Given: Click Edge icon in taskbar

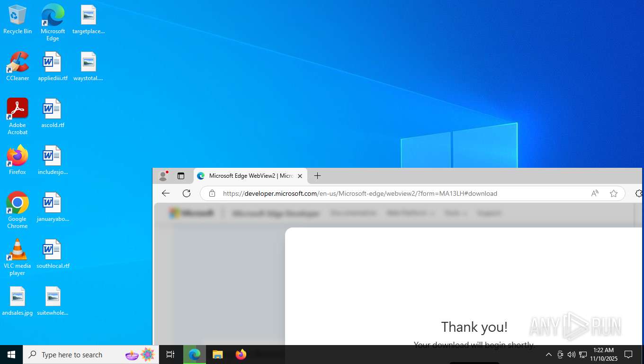Looking at the screenshot, I should click(x=195, y=355).
